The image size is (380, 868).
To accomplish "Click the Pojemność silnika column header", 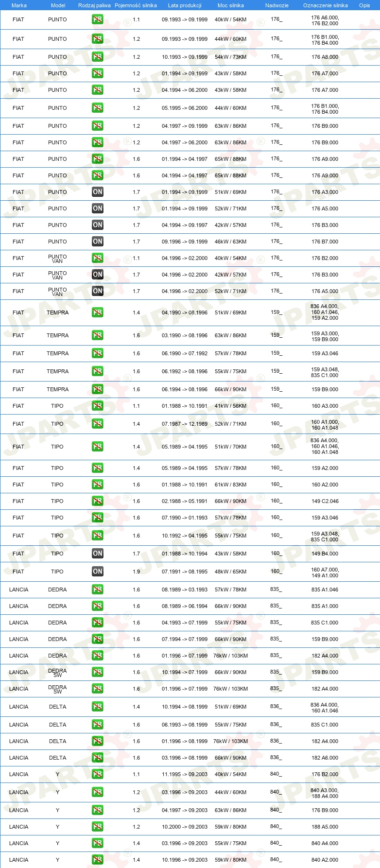I will pyautogui.click(x=136, y=5).
